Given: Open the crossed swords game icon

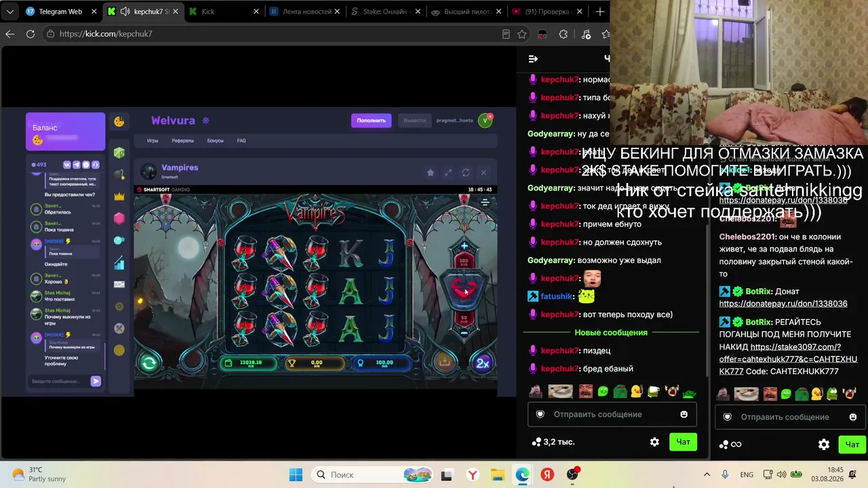Looking at the screenshot, I should [x=119, y=328].
